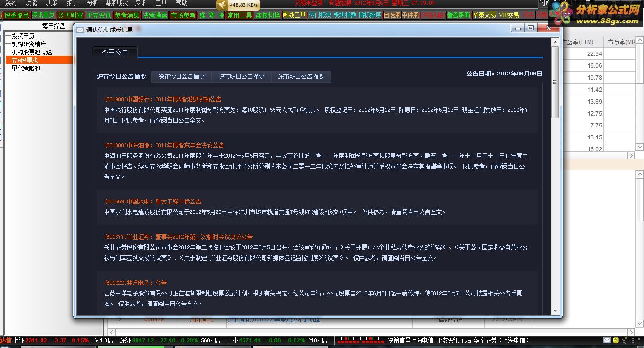Click 连接切换 toolbar button
The image size is (644, 348).
(267, 15)
